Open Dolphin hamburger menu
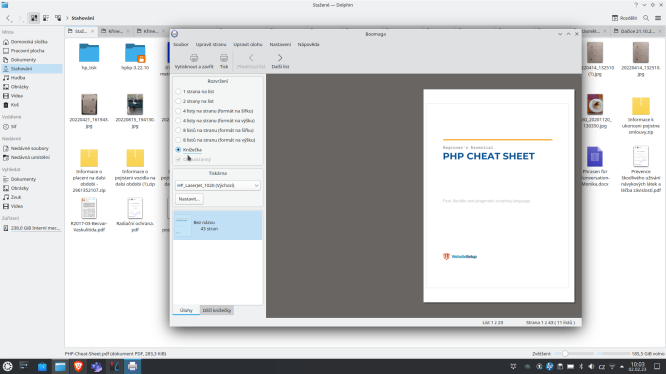Viewport: 666px width, 374px height. [658, 18]
